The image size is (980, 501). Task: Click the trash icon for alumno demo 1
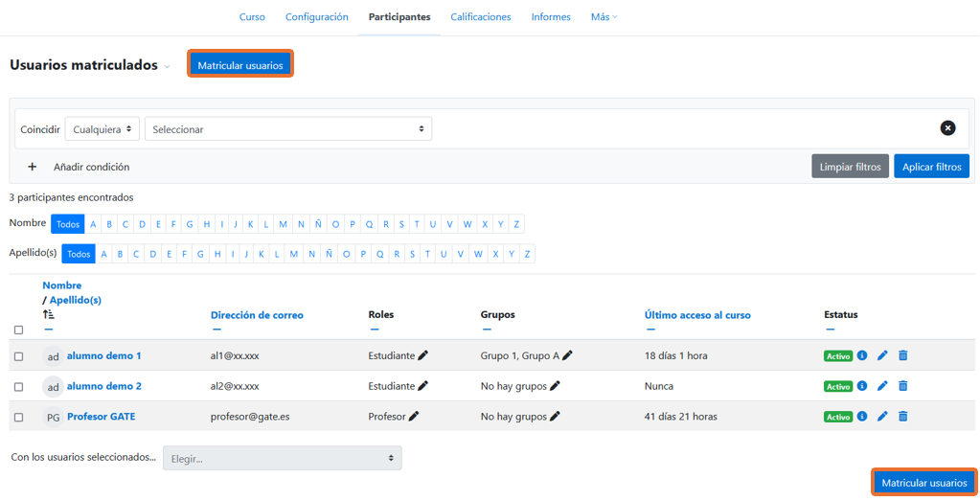[902, 355]
